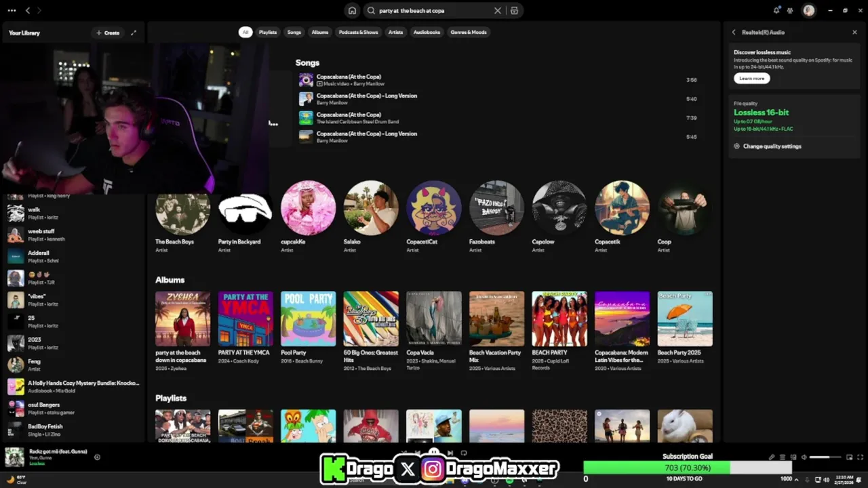The width and height of the screenshot is (868, 488).
Task: Close the Realtek(R) Audio panel
Action: click(854, 32)
